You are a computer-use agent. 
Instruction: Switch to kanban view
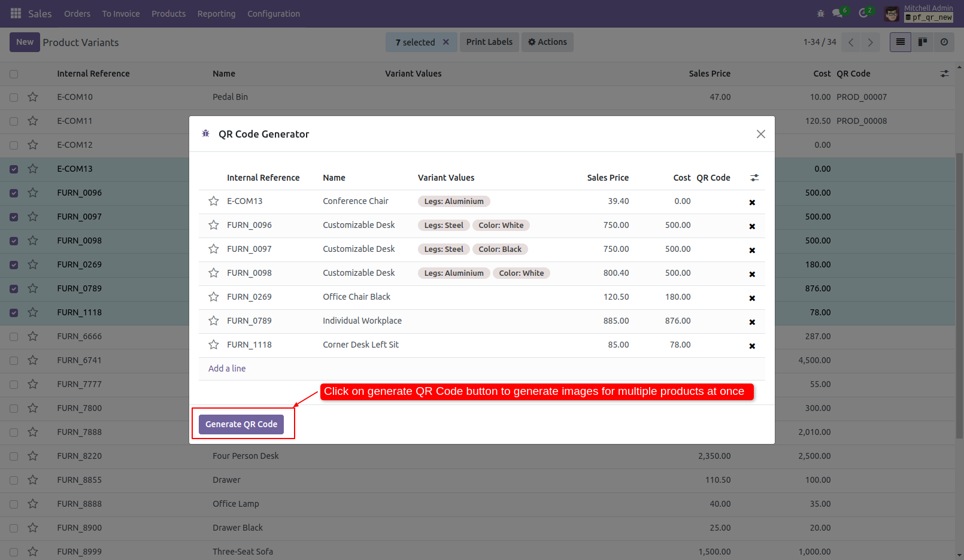point(922,42)
